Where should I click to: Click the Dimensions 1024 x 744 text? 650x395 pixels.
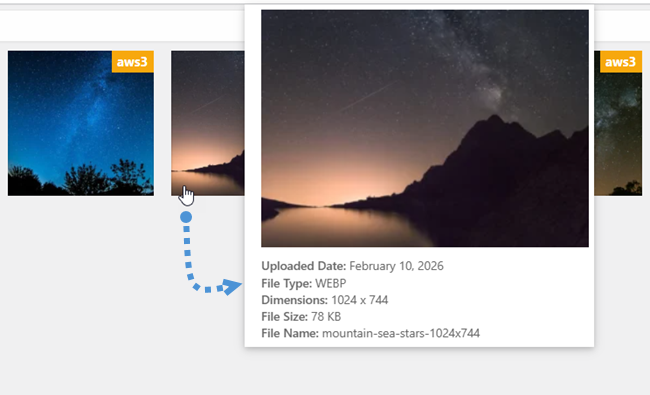coord(325,300)
